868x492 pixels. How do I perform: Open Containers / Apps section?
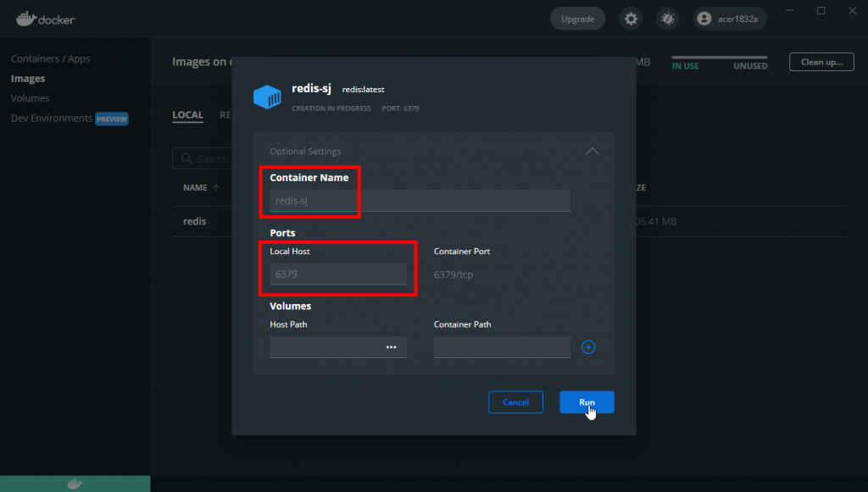point(50,58)
